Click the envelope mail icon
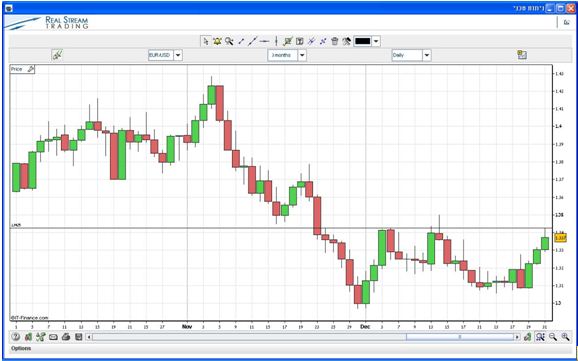This screenshot has height=361, width=578. (x=53, y=337)
